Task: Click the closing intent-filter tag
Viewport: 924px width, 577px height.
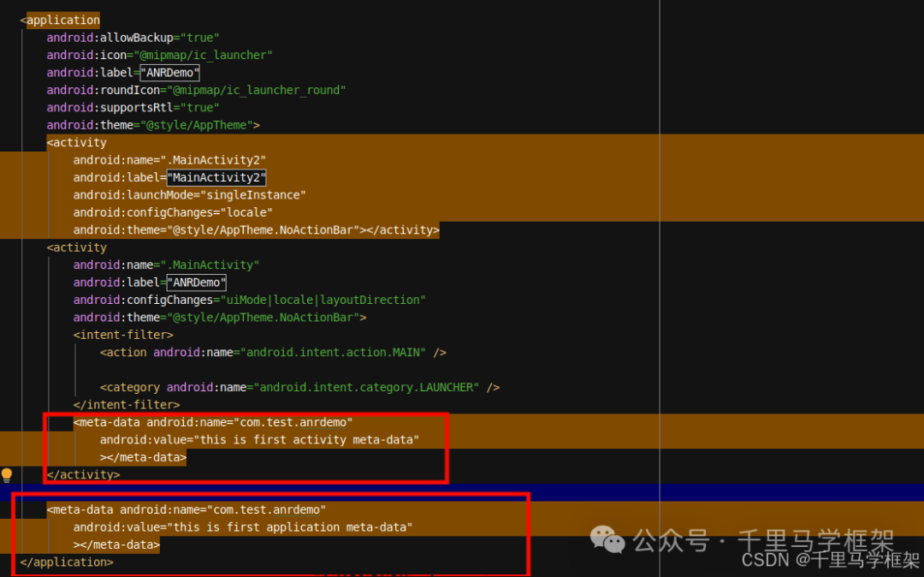Action: [127, 404]
